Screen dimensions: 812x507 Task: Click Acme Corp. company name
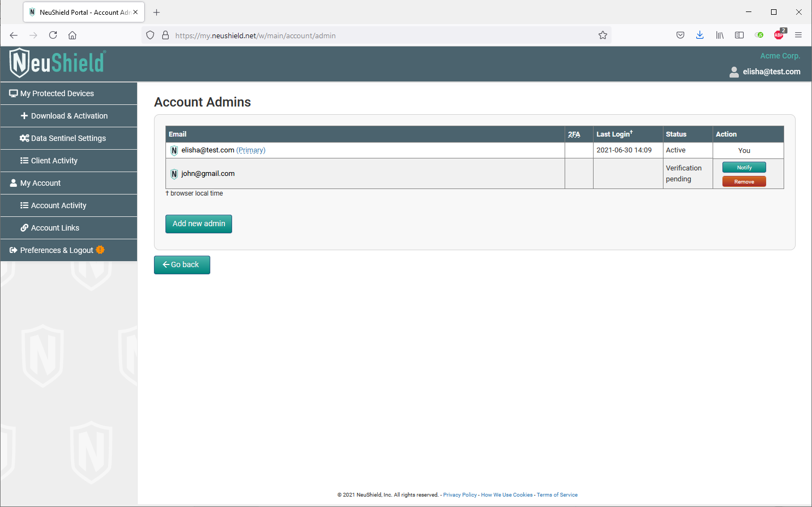780,56
